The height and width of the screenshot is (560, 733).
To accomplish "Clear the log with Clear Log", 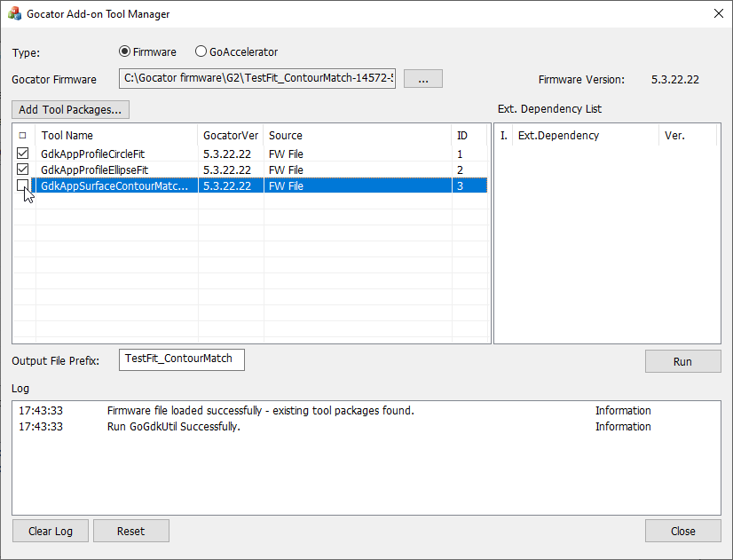I will 51,531.
